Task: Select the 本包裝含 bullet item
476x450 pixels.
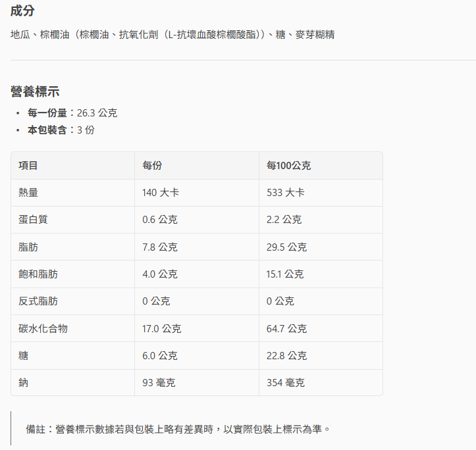Action: click(61, 130)
